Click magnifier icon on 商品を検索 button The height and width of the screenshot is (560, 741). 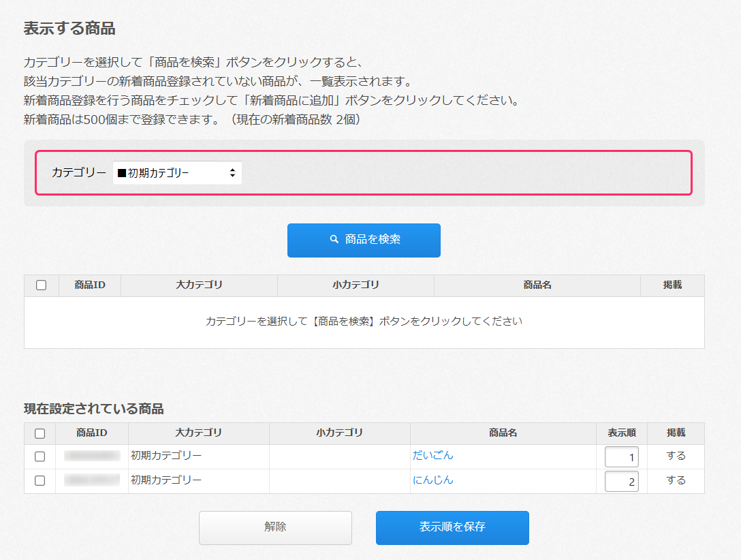coord(334,240)
